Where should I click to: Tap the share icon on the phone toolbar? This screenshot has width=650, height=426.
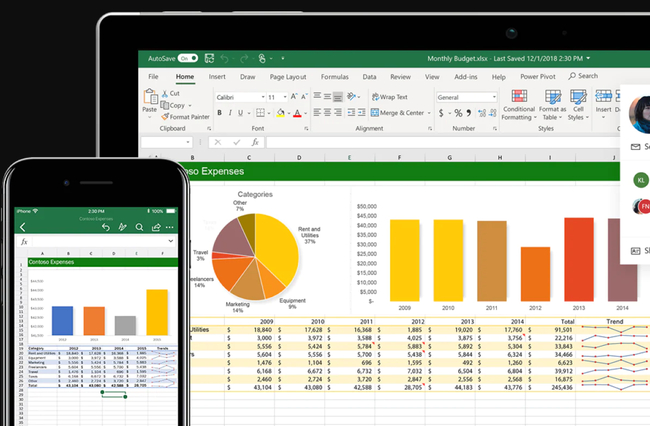(156, 227)
